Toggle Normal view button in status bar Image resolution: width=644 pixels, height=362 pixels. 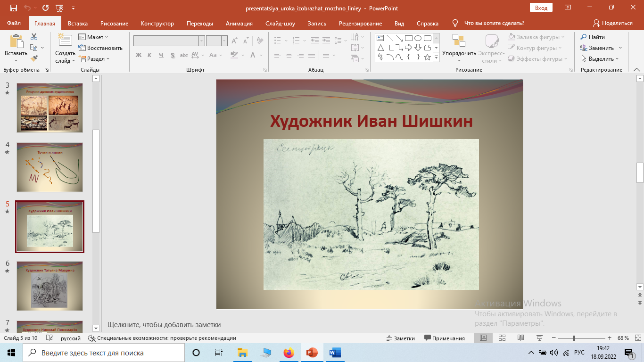pos(483,338)
